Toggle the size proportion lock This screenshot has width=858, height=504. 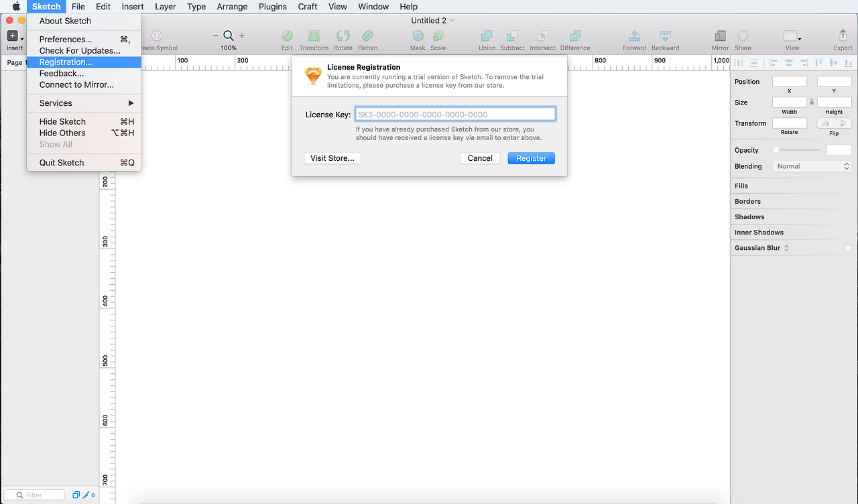(x=812, y=103)
